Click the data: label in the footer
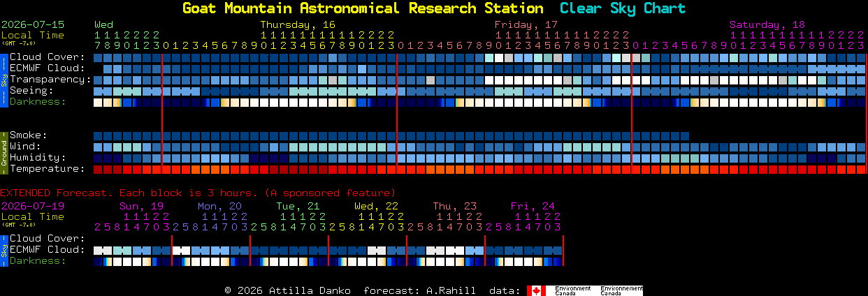The width and height of the screenshot is (868, 296). pyautogui.click(x=504, y=290)
